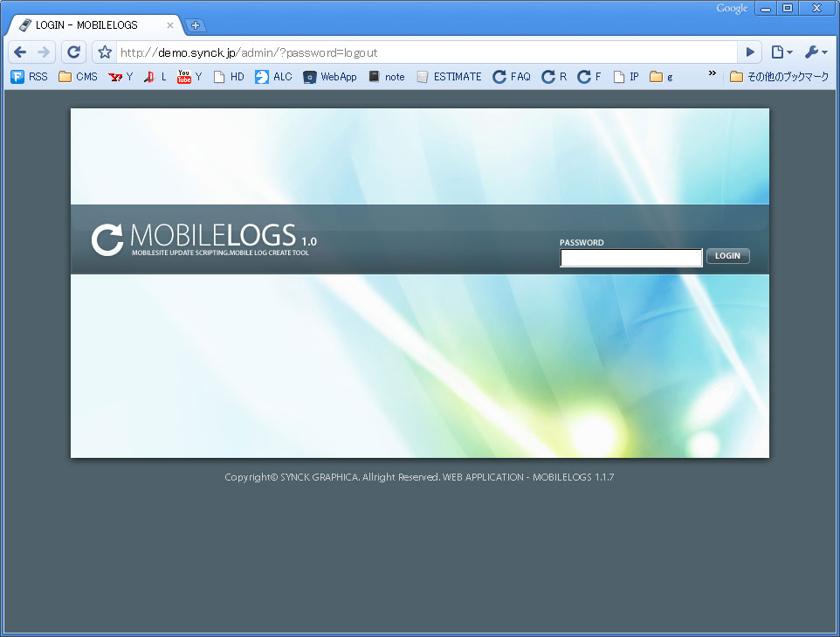Close the browser window
Image resolution: width=840 pixels, height=637 pixels.
coord(817,9)
